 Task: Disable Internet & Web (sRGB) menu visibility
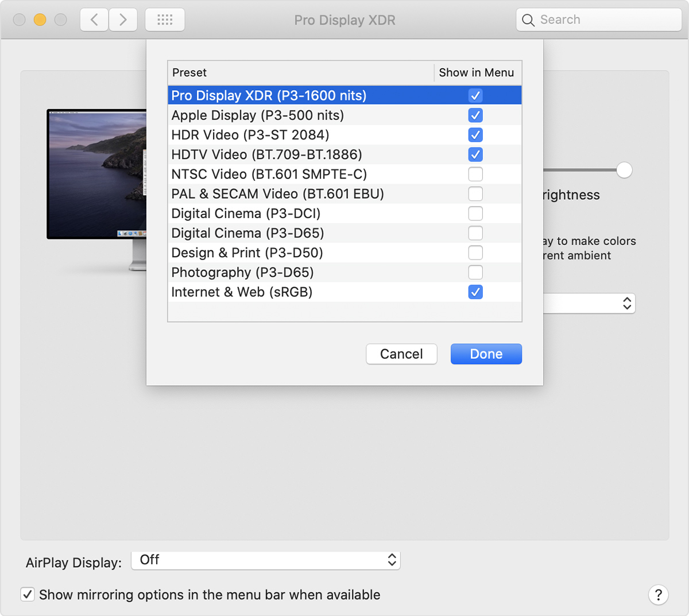(475, 292)
